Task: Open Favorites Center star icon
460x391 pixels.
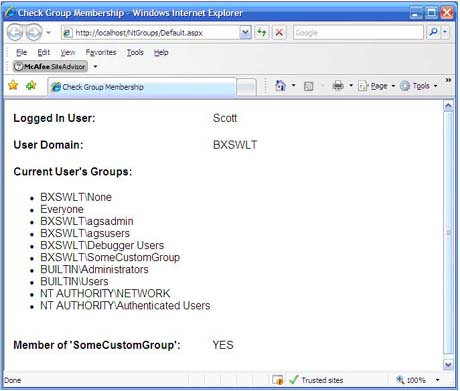Action: point(13,86)
